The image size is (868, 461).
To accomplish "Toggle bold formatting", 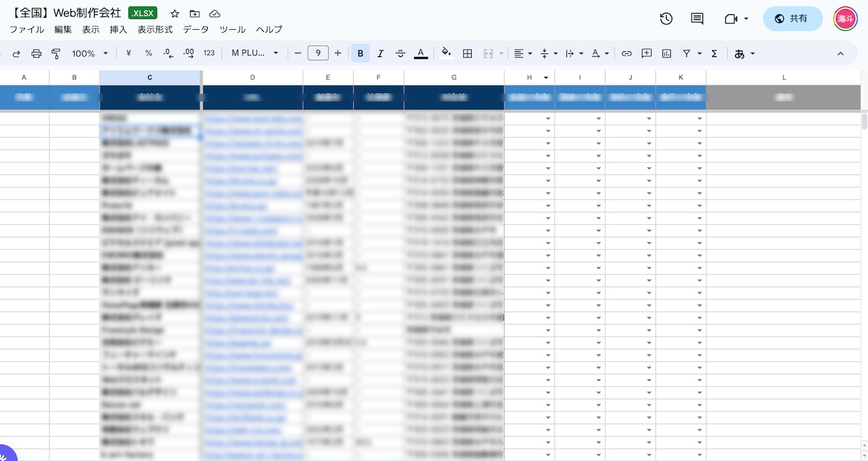I will point(361,53).
